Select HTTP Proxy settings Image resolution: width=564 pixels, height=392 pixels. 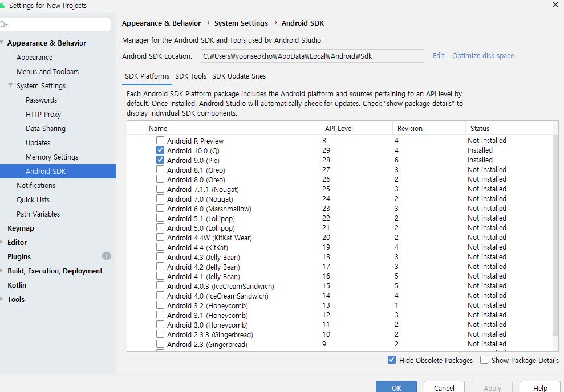tap(43, 115)
